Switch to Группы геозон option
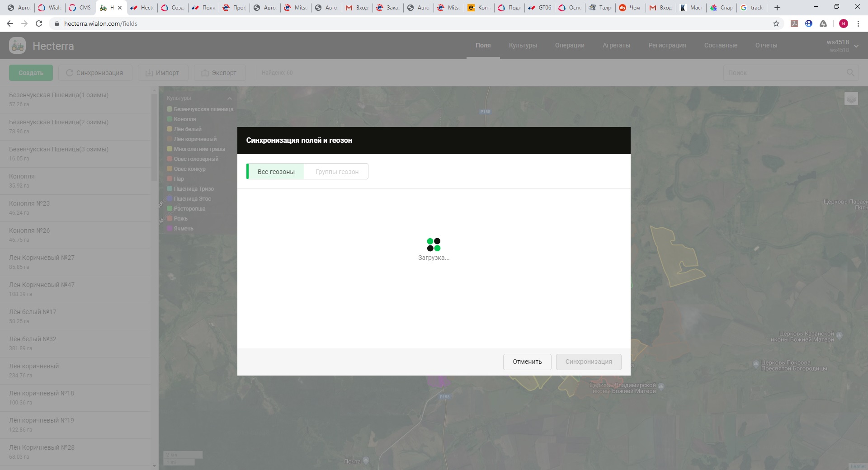This screenshot has width=868, height=470. click(337, 172)
